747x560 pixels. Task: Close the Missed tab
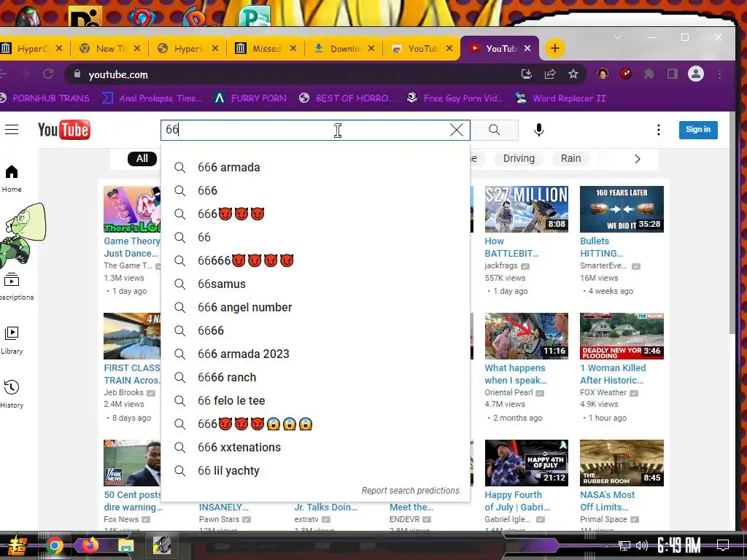293,48
